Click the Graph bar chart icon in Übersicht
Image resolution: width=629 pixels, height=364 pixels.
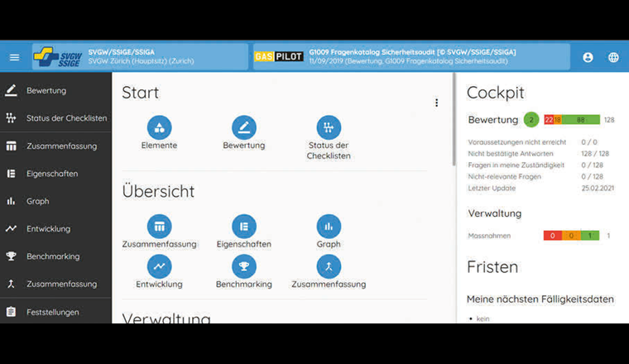coord(329,226)
